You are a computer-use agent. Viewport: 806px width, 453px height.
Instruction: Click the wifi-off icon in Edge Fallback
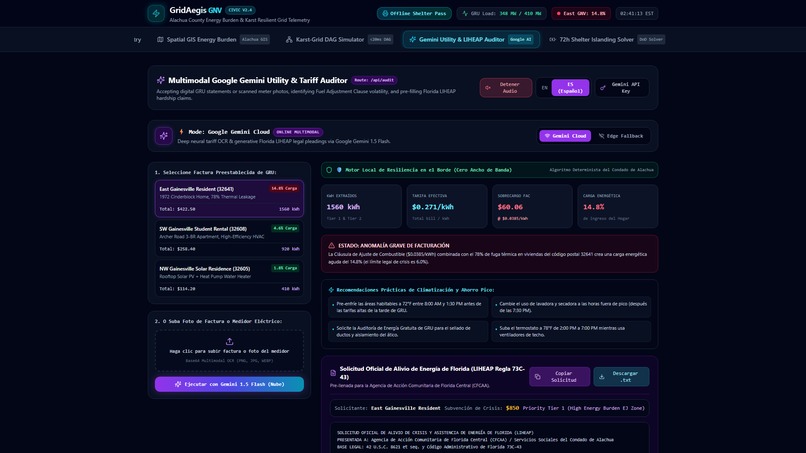[601, 136]
